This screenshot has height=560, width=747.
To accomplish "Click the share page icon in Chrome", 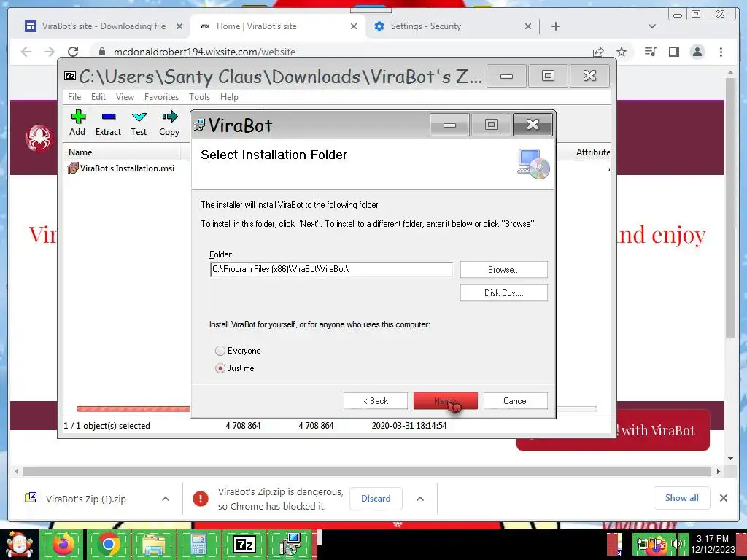I will (x=598, y=52).
